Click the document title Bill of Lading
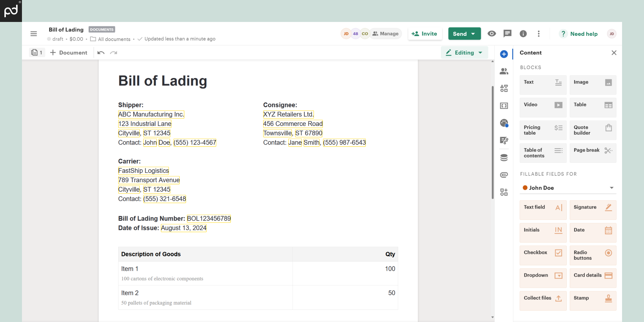Image resolution: width=644 pixels, height=322 pixels. click(x=66, y=30)
